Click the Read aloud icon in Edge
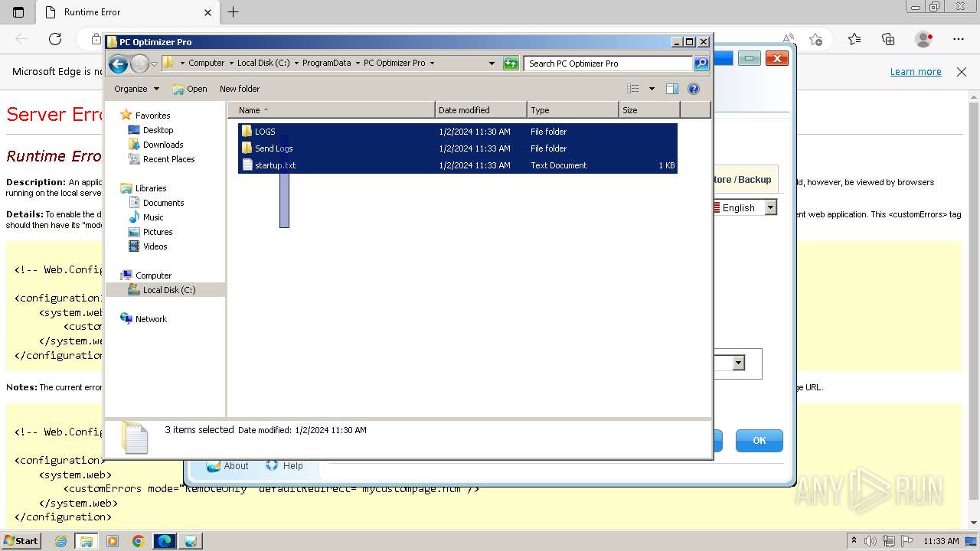Image resolution: width=980 pixels, height=551 pixels. click(789, 39)
